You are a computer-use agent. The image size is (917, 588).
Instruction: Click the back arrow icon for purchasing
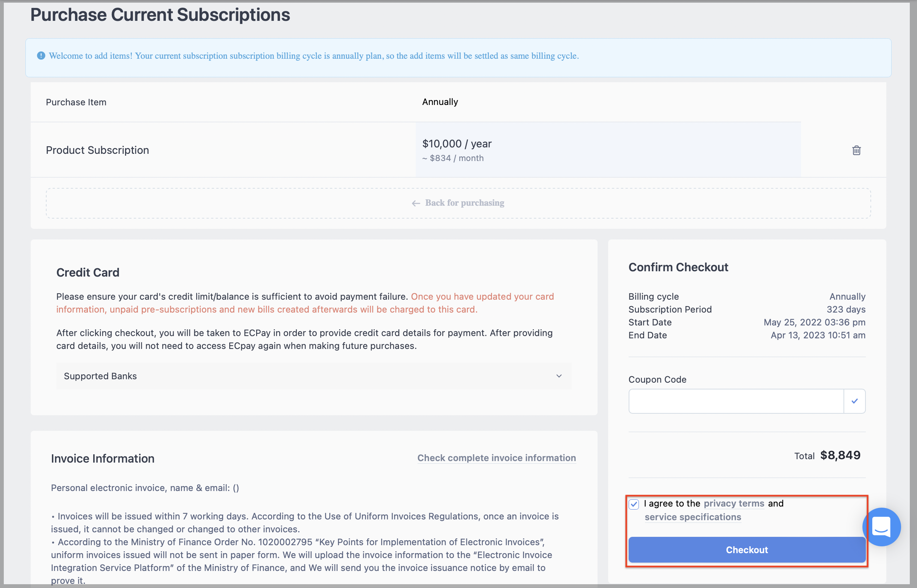click(416, 203)
